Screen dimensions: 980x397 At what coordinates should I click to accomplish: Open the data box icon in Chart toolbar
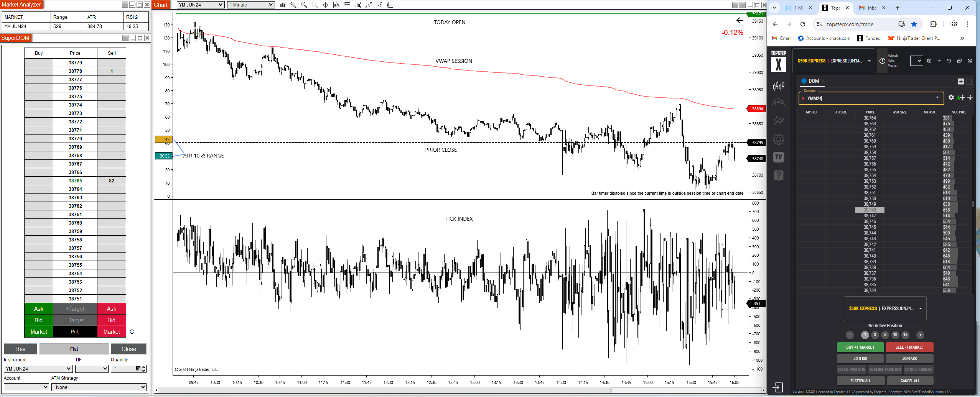[336, 5]
